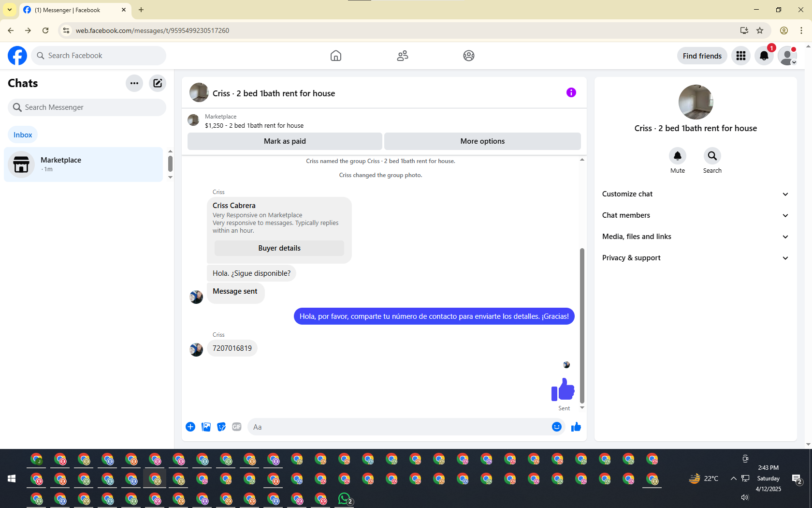Install app icon in address bar

coord(744,30)
